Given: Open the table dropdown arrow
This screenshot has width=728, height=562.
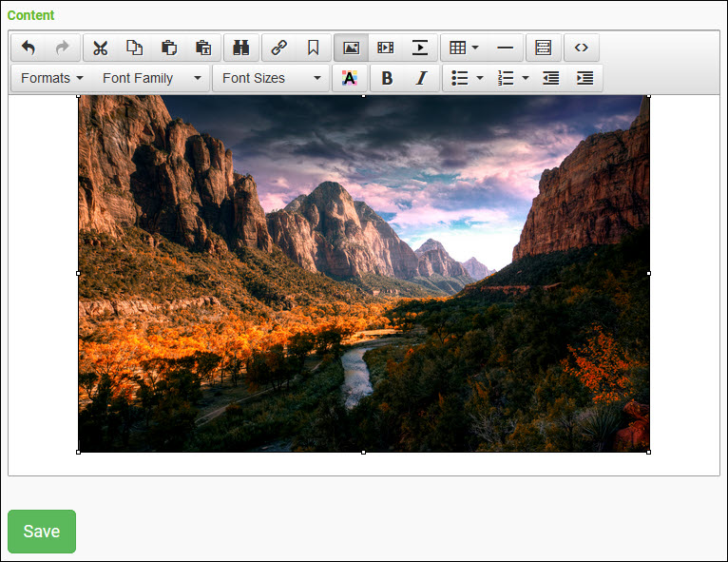Looking at the screenshot, I should (x=475, y=48).
